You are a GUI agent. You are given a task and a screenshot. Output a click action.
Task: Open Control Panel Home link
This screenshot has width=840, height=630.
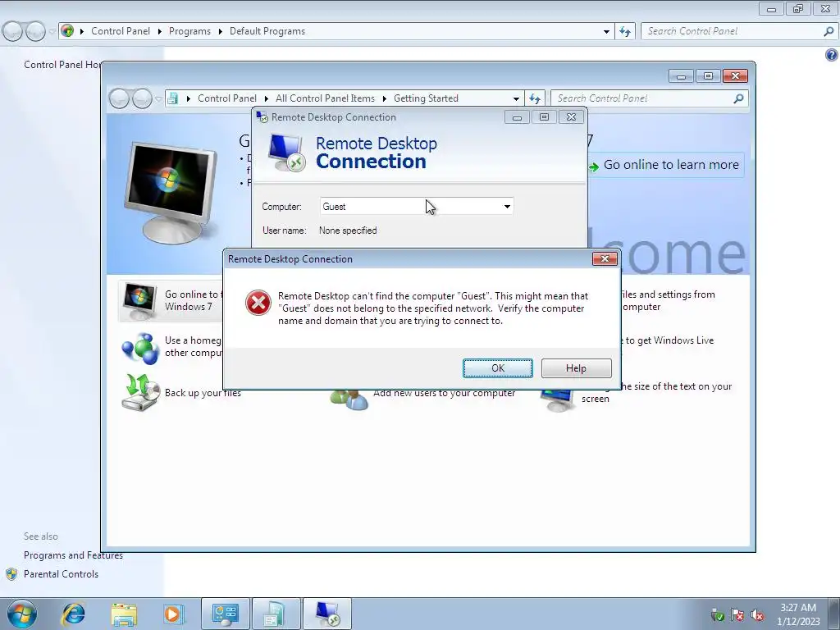pos(62,65)
